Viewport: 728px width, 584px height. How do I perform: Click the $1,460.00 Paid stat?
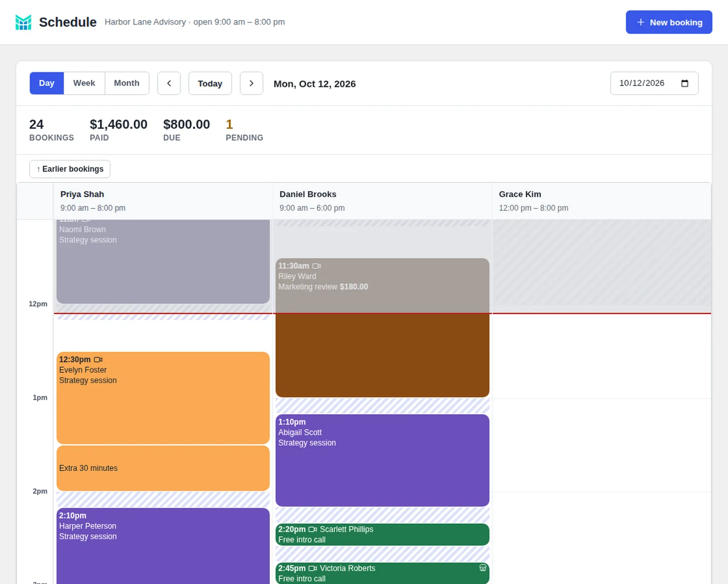tap(118, 130)
